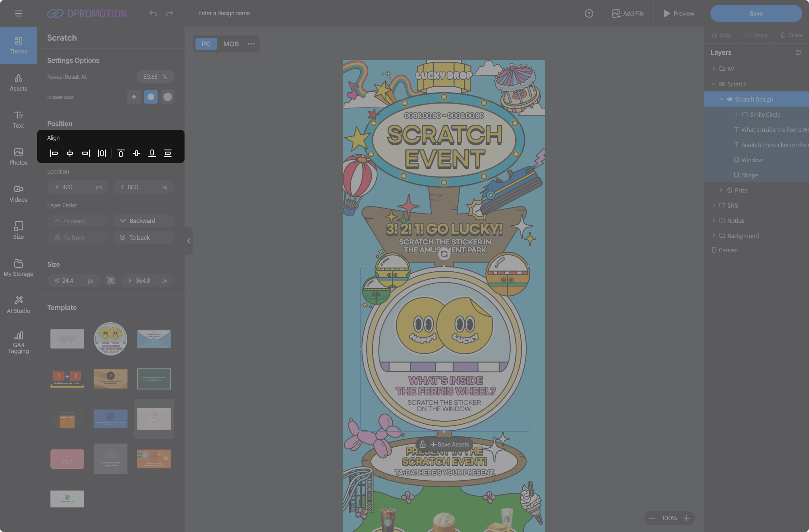This screenshot has width=809, height=532.
Task: Open the Assets sidebar tab
Action: coord(19,82)
